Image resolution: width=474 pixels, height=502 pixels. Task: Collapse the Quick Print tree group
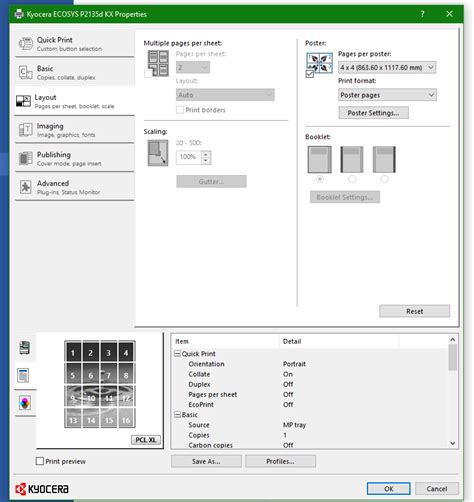coord(177,354)
